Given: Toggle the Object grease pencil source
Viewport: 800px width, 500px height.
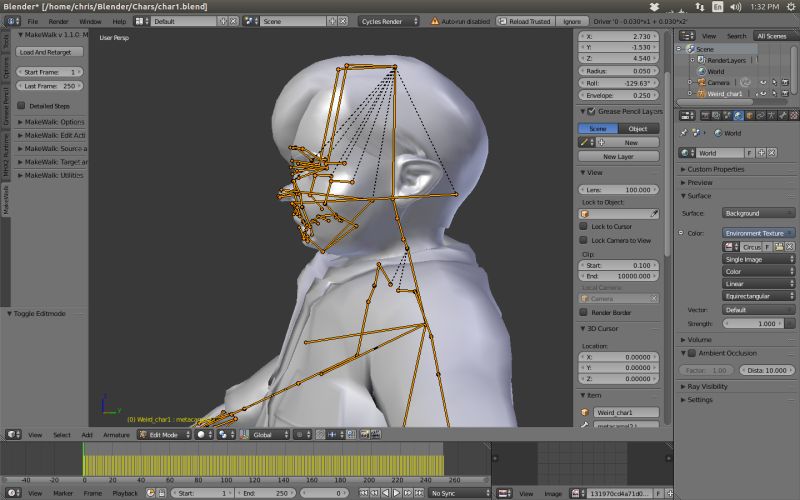Looking at the screenshot, I should 638,128.
